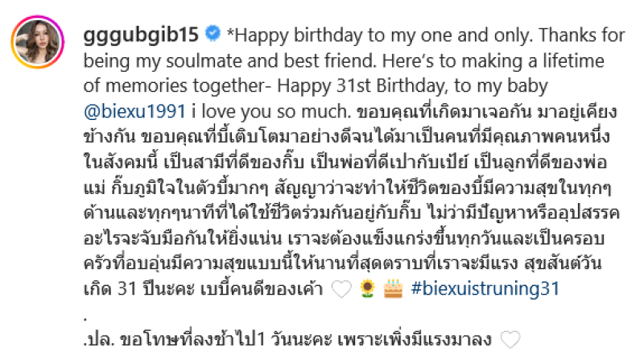644x360 pixels.
Task: Click the sunflower emoji
Action: pyautogui.click(x=367, y=288)
